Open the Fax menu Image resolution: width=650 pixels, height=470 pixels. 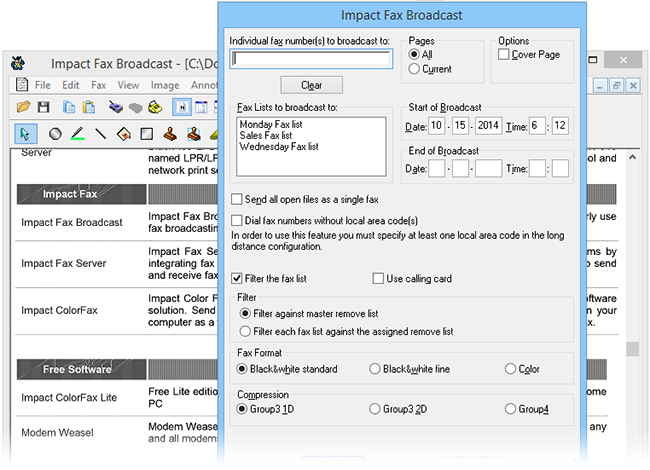click(99, 85)
